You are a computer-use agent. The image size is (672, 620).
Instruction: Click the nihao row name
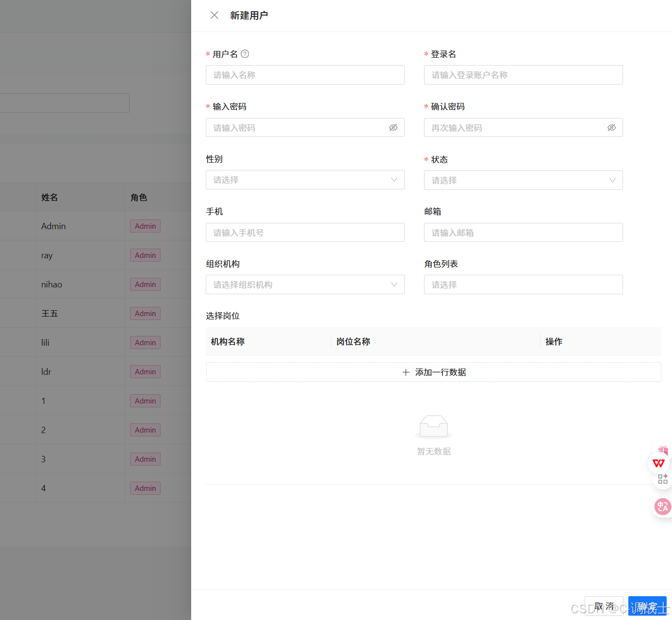(x=51, y=285)
